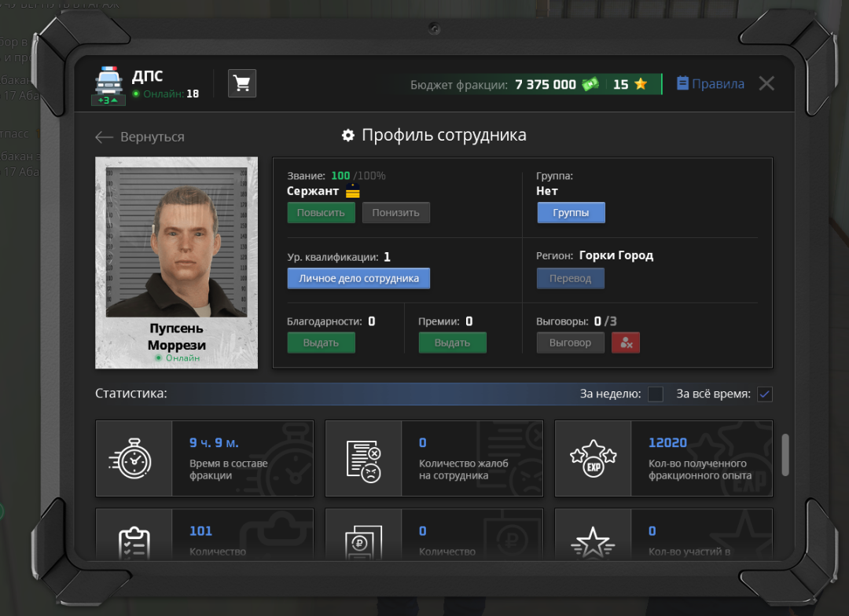This screenshot has width=849, height=616.
Task: Enable the 'За неделю' checkbox
Action: click(656, 394)
